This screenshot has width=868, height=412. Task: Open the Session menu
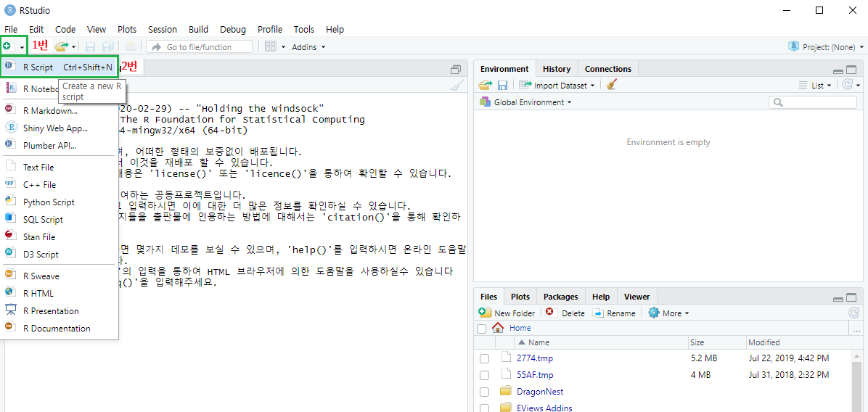(163, 29)
